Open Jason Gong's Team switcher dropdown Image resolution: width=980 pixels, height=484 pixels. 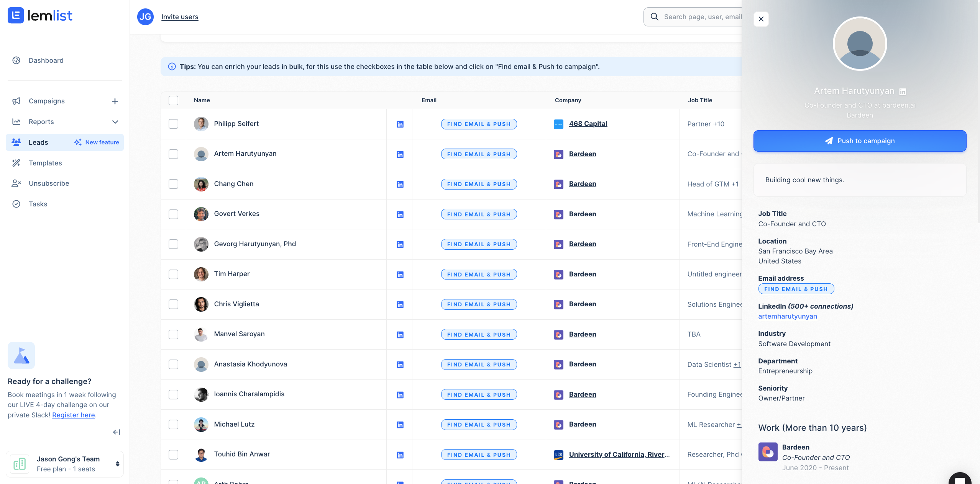(117, 464)
